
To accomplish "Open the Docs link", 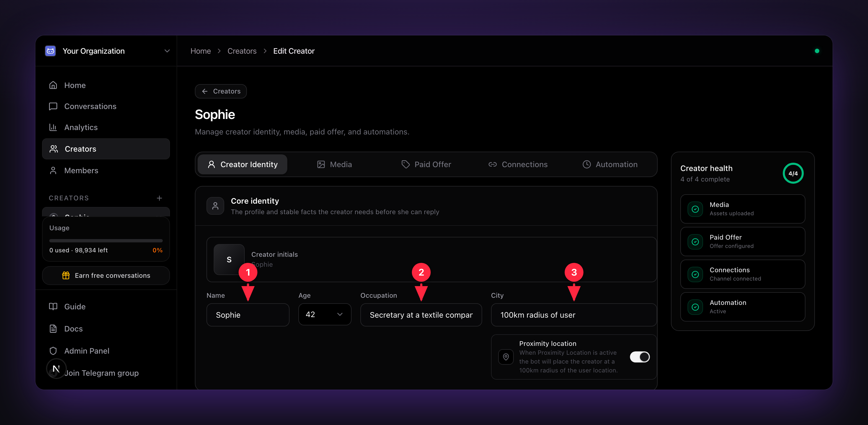I will click(106, 329).
